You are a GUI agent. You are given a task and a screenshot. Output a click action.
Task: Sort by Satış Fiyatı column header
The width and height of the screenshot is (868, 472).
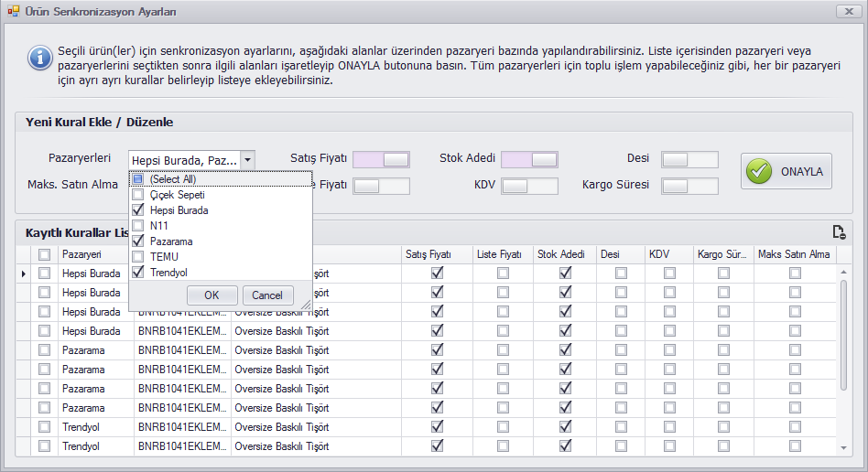tap(437, 254)
